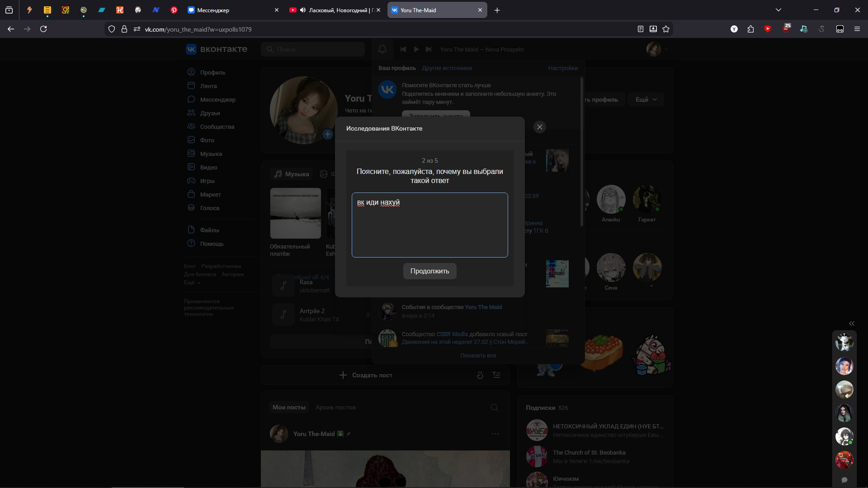Screen dimensions: 868x488
Task: Click the Продолжить button
Action: tap(429, 271)
